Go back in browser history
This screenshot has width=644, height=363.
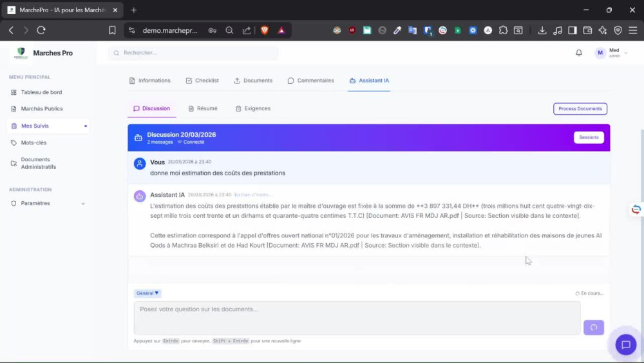click(x=11, y=30)
